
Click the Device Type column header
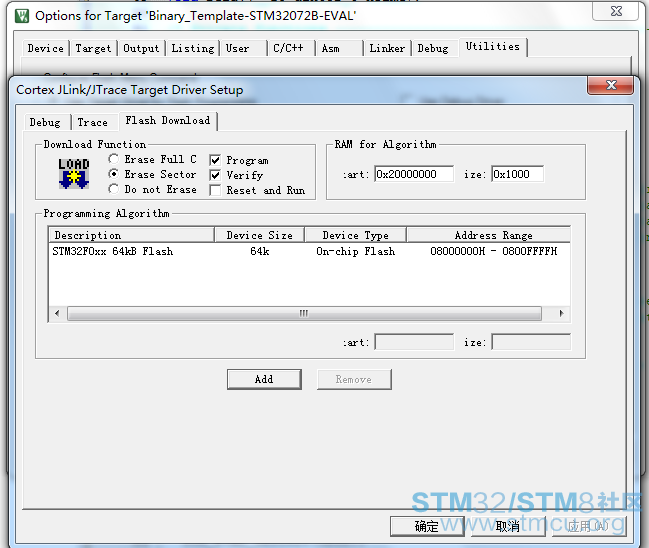coord(356,235)
